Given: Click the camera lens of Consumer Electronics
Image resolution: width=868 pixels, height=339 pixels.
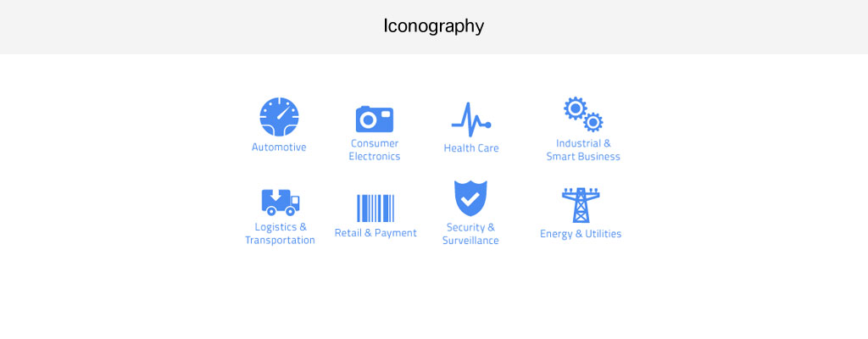Looking at the screenshot, I should tap(368, 120).
